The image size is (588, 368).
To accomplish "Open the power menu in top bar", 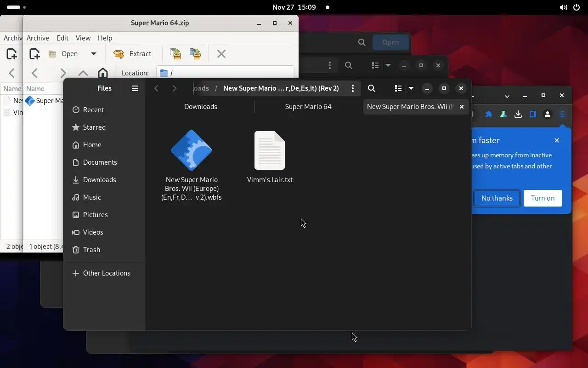I will coord(577,7).
